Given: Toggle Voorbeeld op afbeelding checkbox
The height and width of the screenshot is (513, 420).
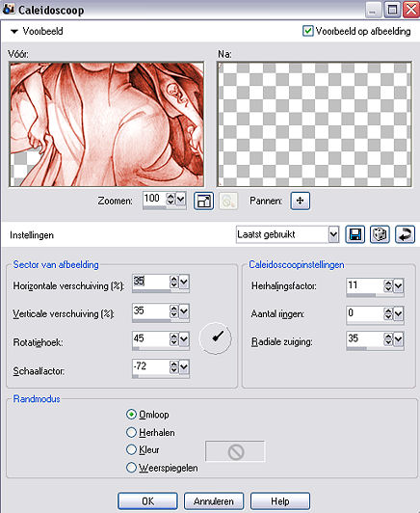Looking at the screenshot, I should pyautogui.click(x=307, y=31).
